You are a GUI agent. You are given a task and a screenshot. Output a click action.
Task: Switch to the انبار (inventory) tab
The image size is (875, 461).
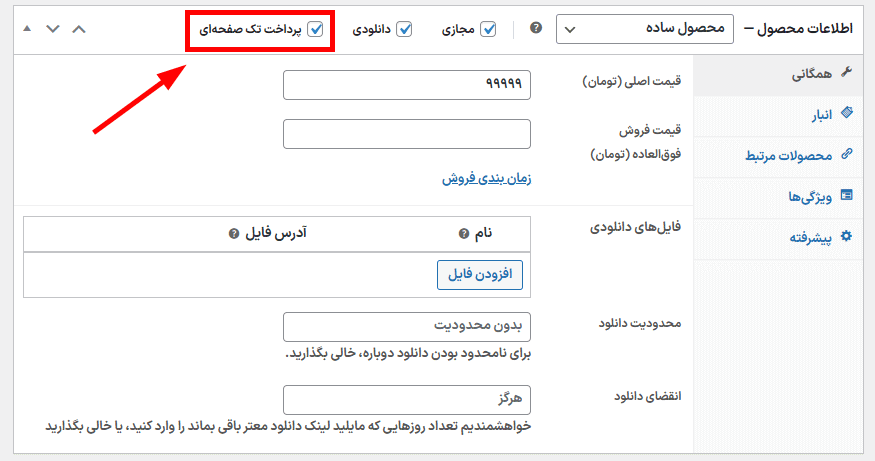coord(821,115)
